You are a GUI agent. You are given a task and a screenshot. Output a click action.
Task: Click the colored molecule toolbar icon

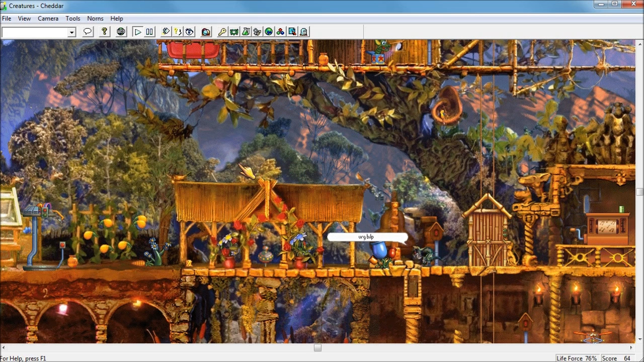(x=280, y=32)
